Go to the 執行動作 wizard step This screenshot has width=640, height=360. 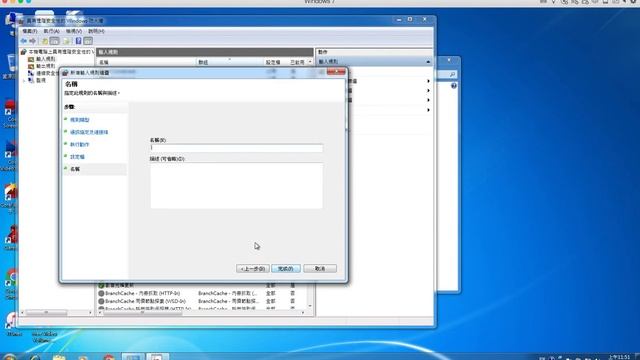pyautogui.click(x=79, y=144)
